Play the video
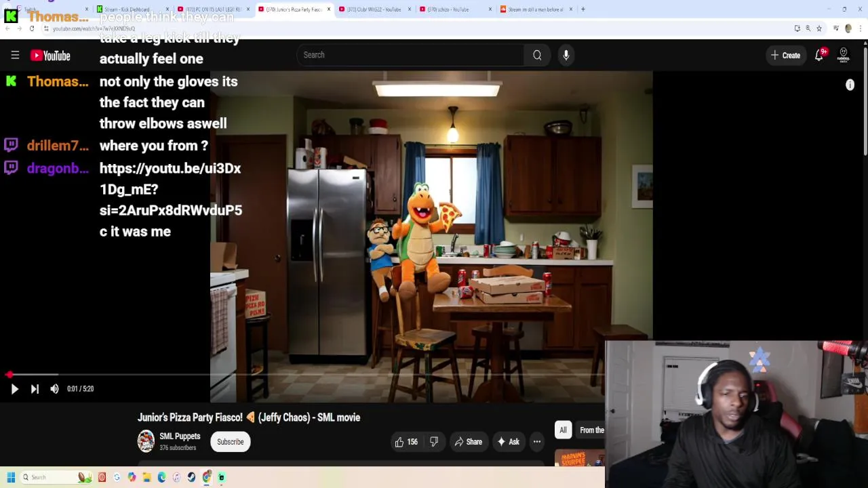Image resolution: width=868 pixels, height=488 pixels. 14,389
